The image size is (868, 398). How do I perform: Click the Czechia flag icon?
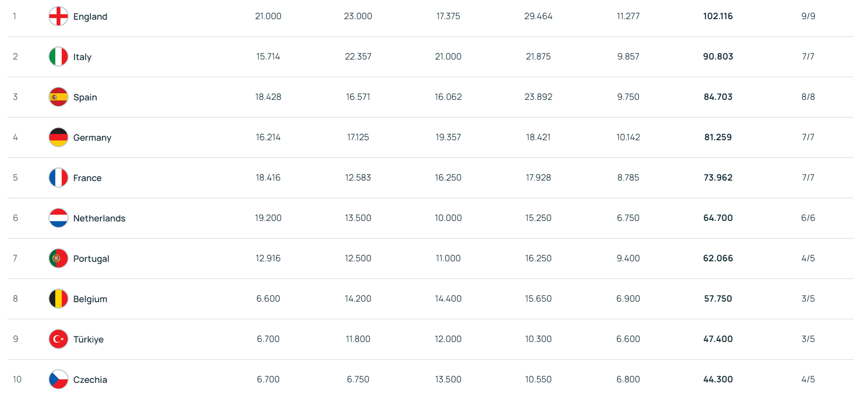click(59, 379)
